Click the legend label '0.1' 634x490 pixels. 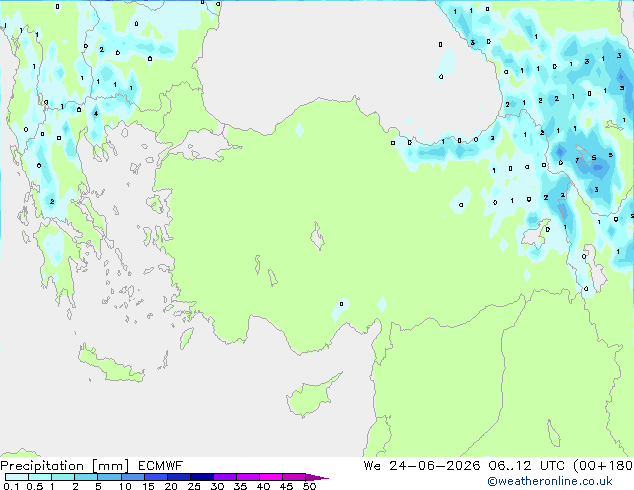click(11, 486)
